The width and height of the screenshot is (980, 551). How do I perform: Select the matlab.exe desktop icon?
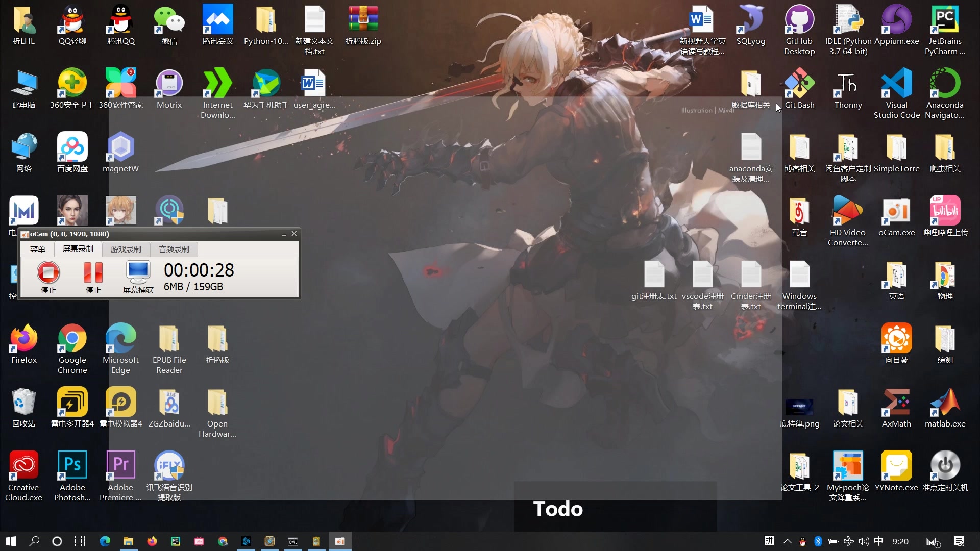coord(945,403)
